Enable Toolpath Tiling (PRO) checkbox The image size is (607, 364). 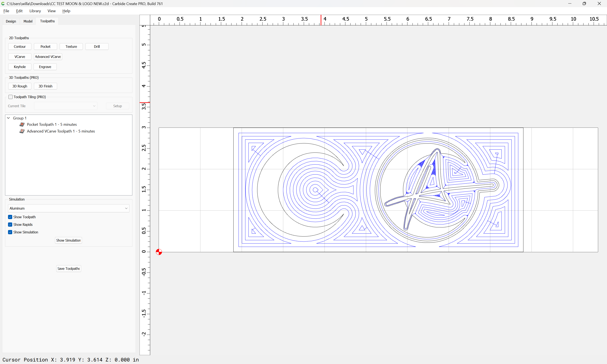coord(11,97)
